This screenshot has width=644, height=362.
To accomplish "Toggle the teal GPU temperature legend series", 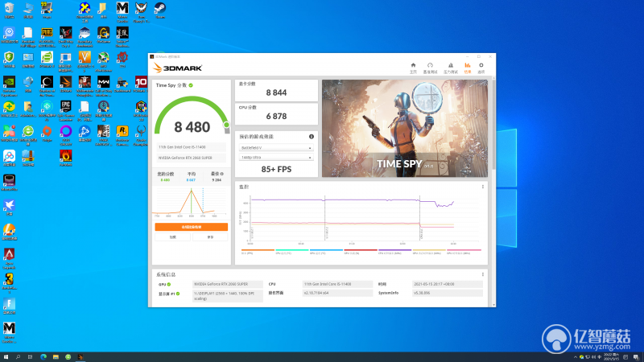I will pyautogui.click(x=292, y=252).
